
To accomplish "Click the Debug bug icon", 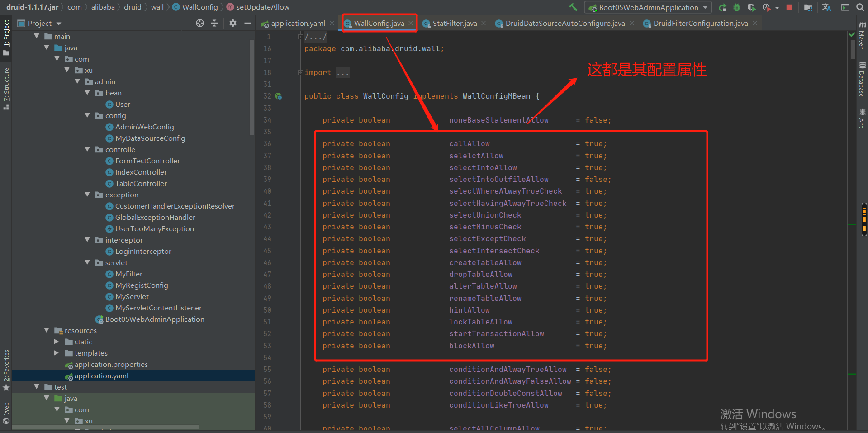I will [x=737, y=7].
